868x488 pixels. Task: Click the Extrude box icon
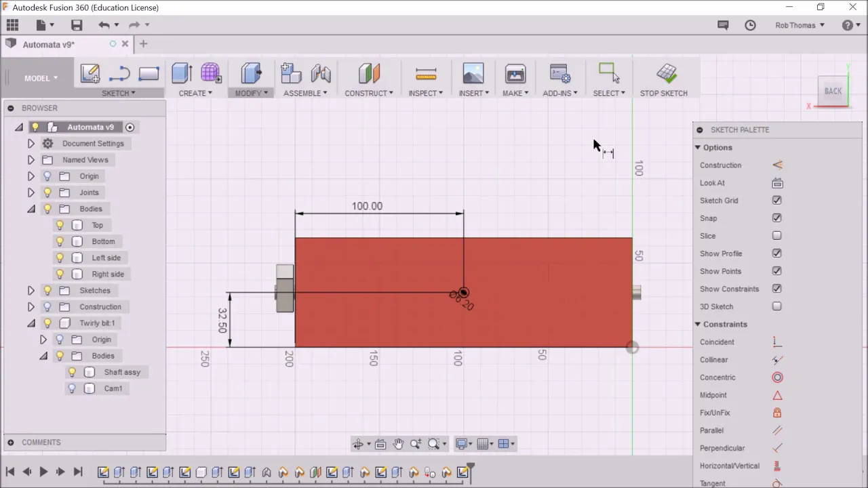point(182,73)
